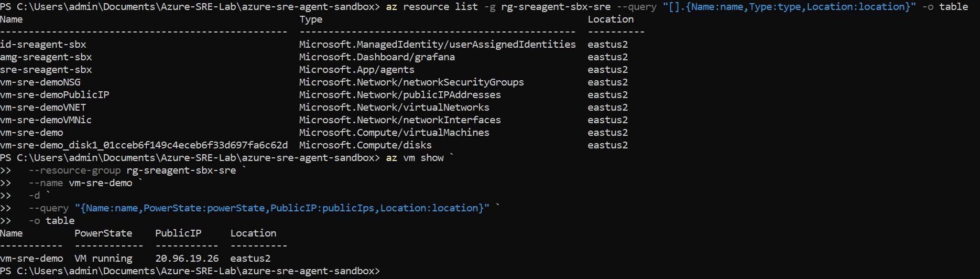Select resource name amg-sreagent-sbx
The width and height of the screenshot is (980, 279).
coord(46,57)
